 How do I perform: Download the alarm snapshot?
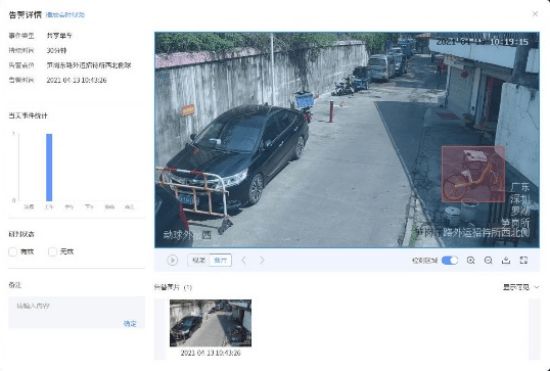pos(506,260)
